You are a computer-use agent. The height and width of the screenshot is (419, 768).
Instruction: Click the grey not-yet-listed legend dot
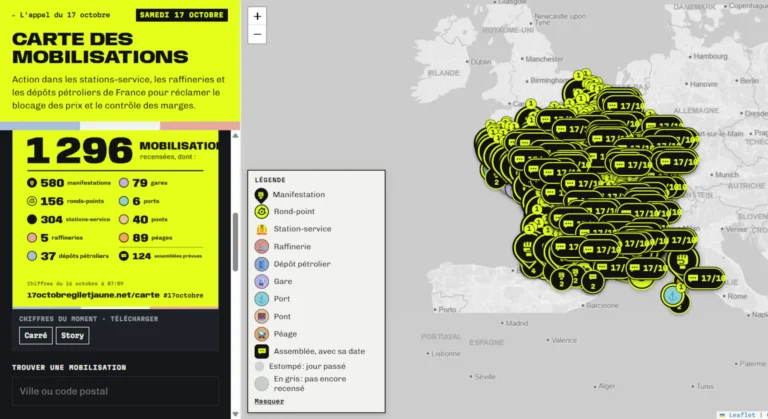pos(262,384)
